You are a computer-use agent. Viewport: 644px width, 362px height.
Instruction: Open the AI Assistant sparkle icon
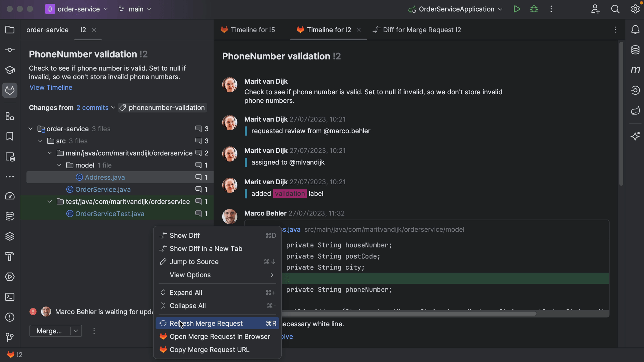[635, 136]
